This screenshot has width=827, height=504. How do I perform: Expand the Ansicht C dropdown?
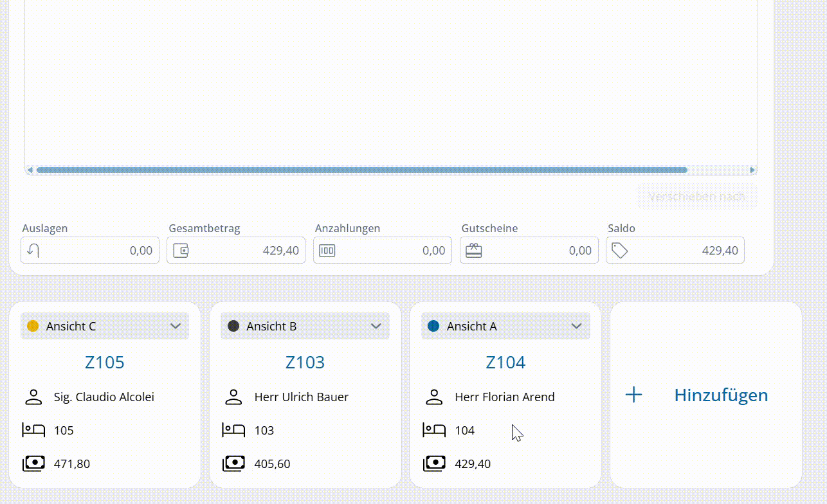(x=176, y=327)
